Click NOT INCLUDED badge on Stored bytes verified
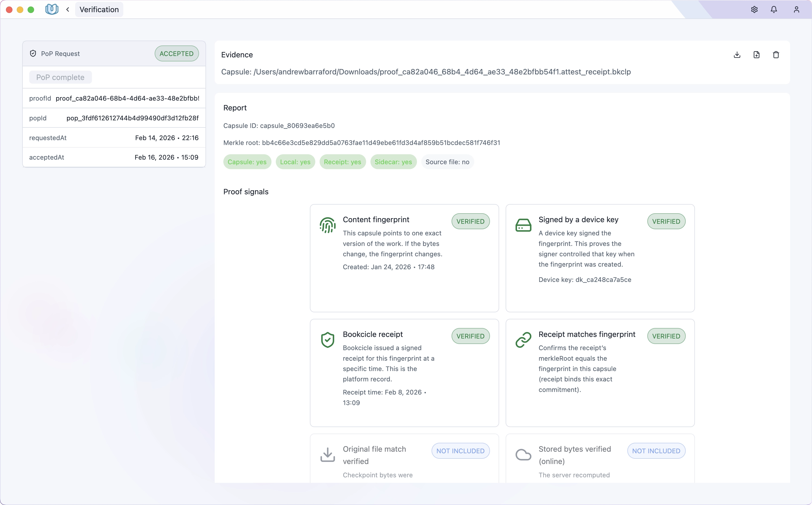The width and height of the screenshot is (812, 505). point(656,451)
